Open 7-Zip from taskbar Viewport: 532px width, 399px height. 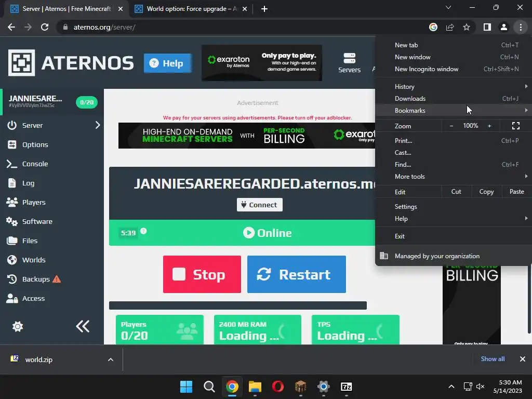(347, 387)
